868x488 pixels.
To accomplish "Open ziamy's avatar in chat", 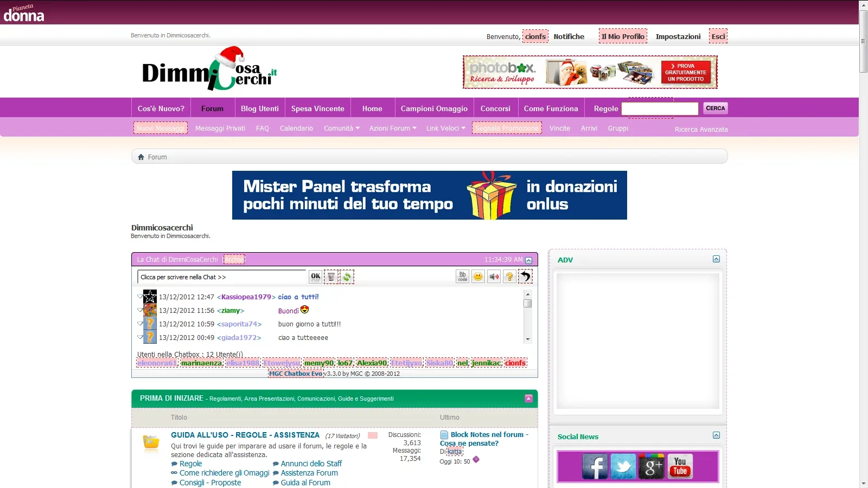I will tap(150, 310).
